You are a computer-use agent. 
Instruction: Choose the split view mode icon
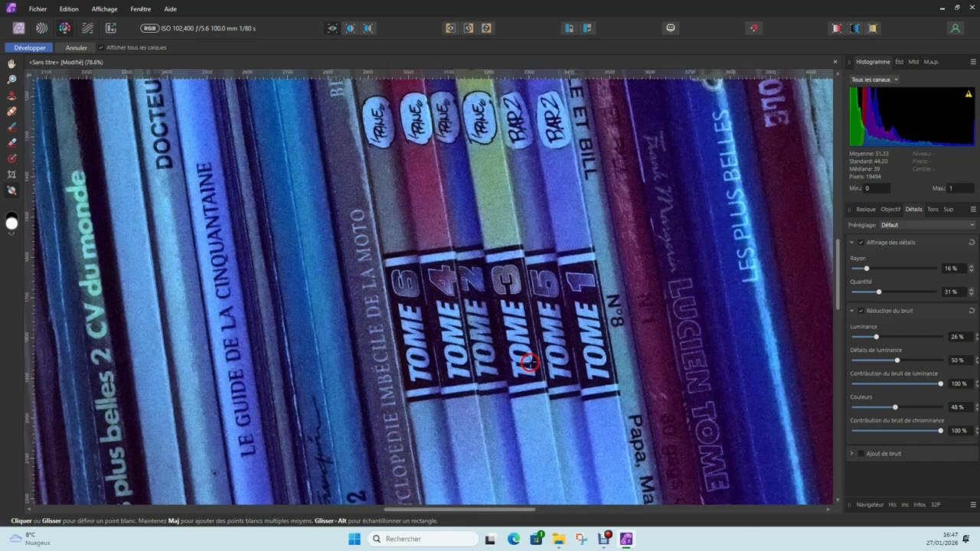(350, 28)
